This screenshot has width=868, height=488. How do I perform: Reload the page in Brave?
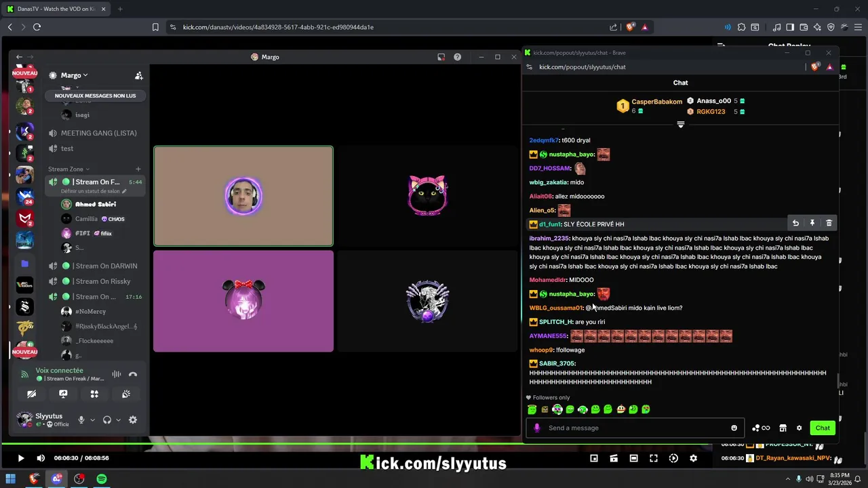(37, 27)
